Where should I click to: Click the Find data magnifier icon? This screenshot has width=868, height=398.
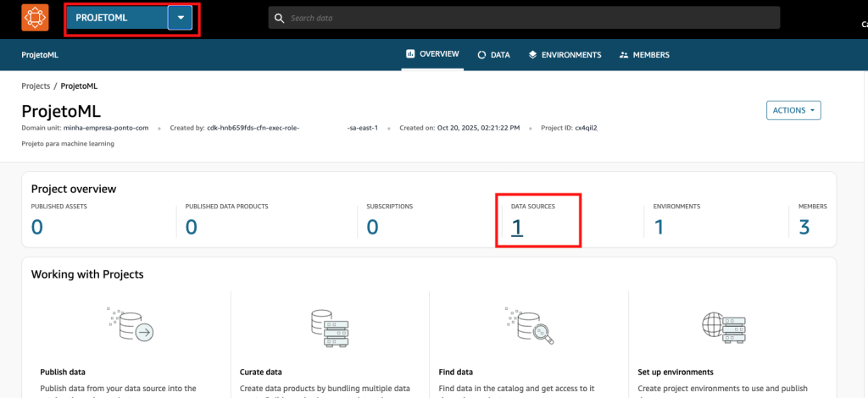tap(529, 325)
